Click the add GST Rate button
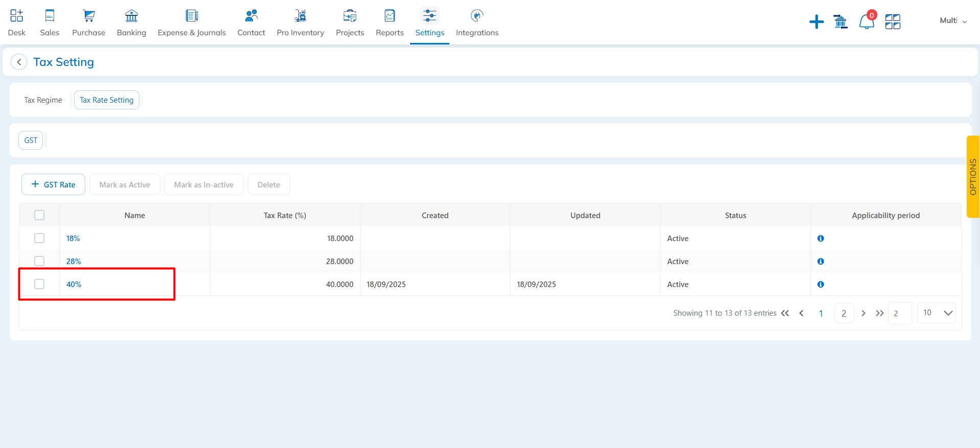Screen dimensions: 980x448 tap(53, 185)
